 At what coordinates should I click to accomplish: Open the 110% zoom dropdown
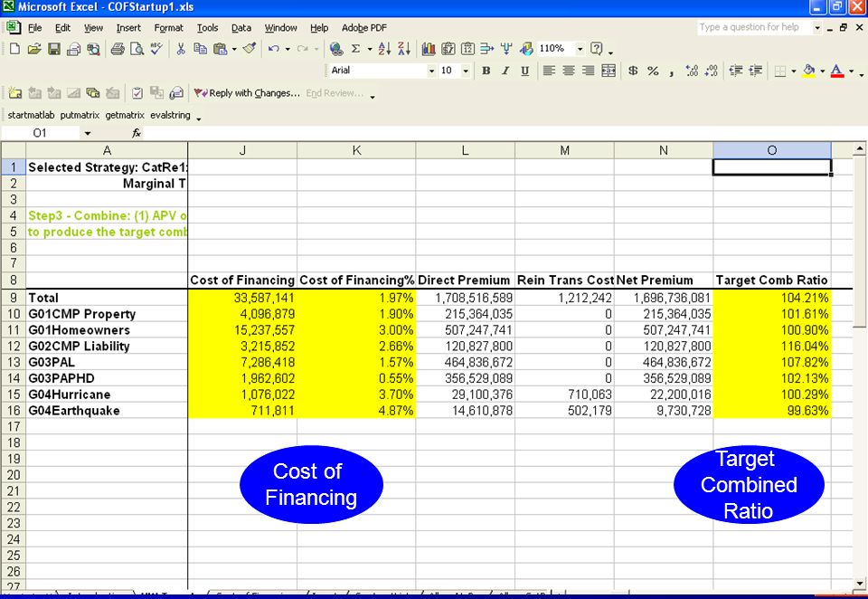(x=580, y=49)
